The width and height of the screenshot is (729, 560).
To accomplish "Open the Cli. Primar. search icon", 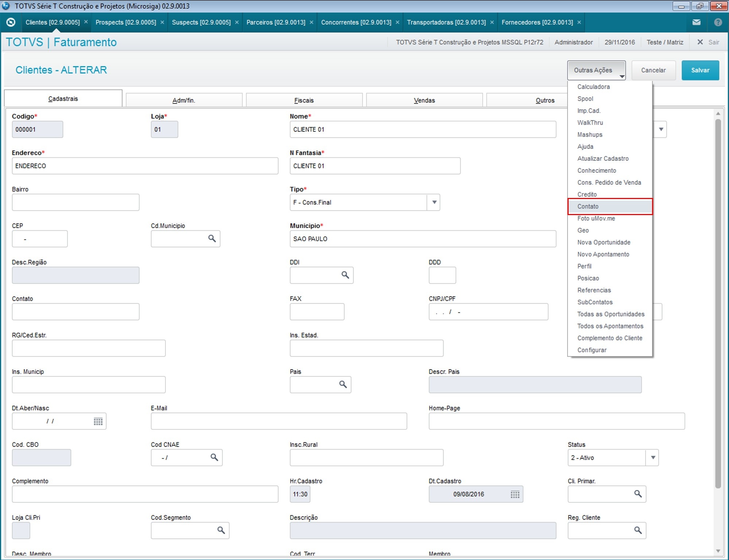I will tap(638, 494).
